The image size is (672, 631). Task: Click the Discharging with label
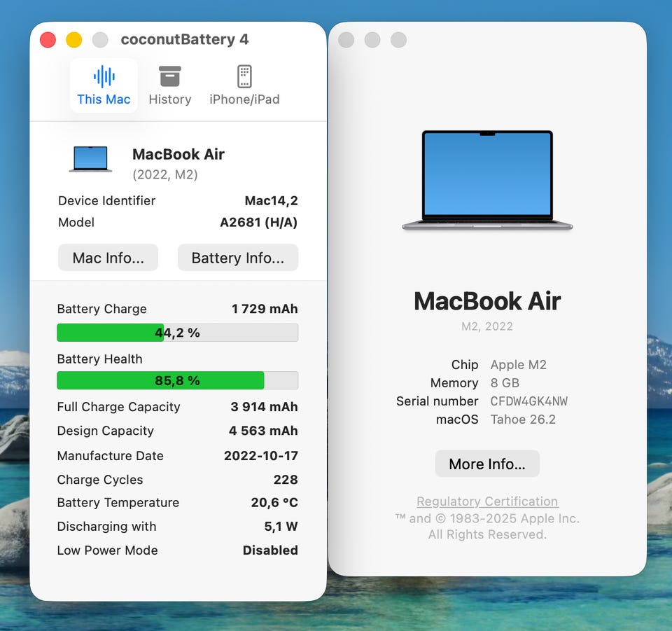coord(106,526)
